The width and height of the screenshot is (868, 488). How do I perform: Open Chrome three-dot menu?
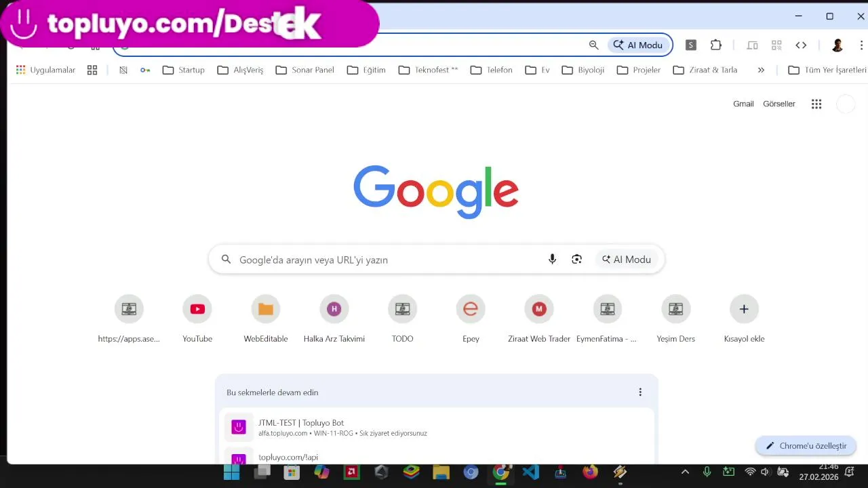pyautogui.click(x=862, y=45)
